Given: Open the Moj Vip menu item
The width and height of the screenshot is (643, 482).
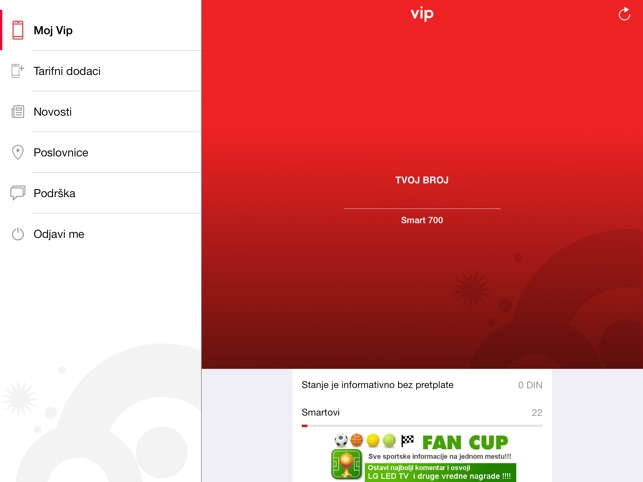Looking at the screenshot, I should pos(101,30).
